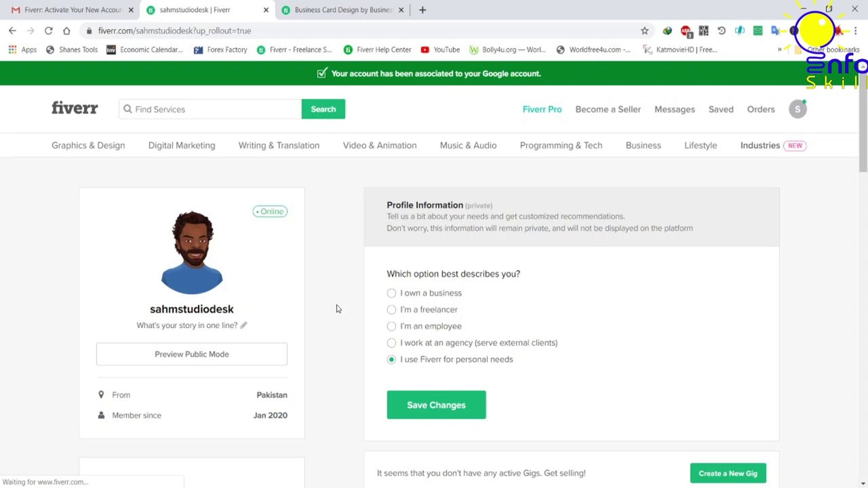This screenshot has width=868, height=488.
Task: Click the browser address bar URL
Action: click(174, 30)
